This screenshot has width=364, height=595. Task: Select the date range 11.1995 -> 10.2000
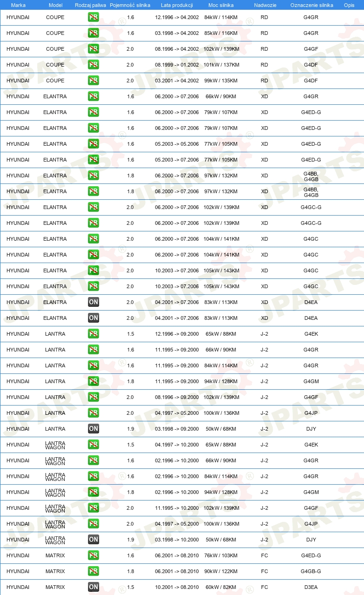(177, 508)
